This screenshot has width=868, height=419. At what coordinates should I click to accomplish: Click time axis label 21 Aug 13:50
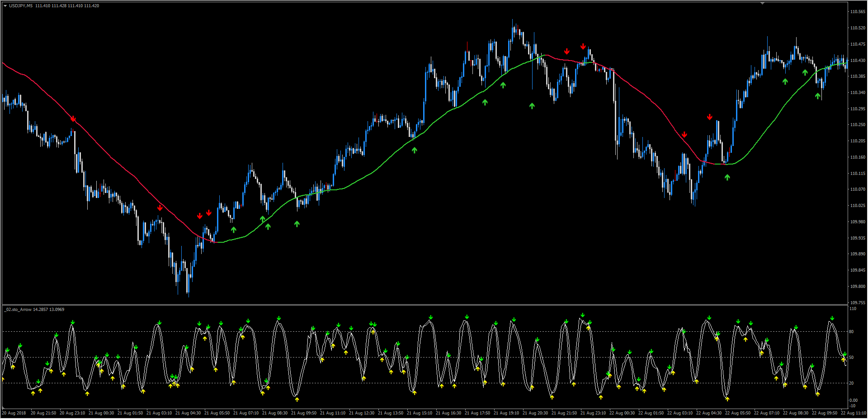pos(391,413)
